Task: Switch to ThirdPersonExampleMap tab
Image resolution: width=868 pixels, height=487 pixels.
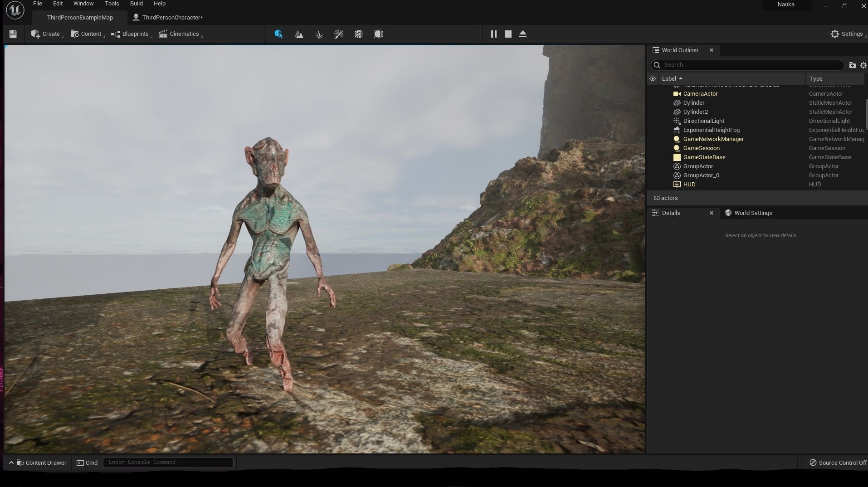Action: click(x=80, y=18)
